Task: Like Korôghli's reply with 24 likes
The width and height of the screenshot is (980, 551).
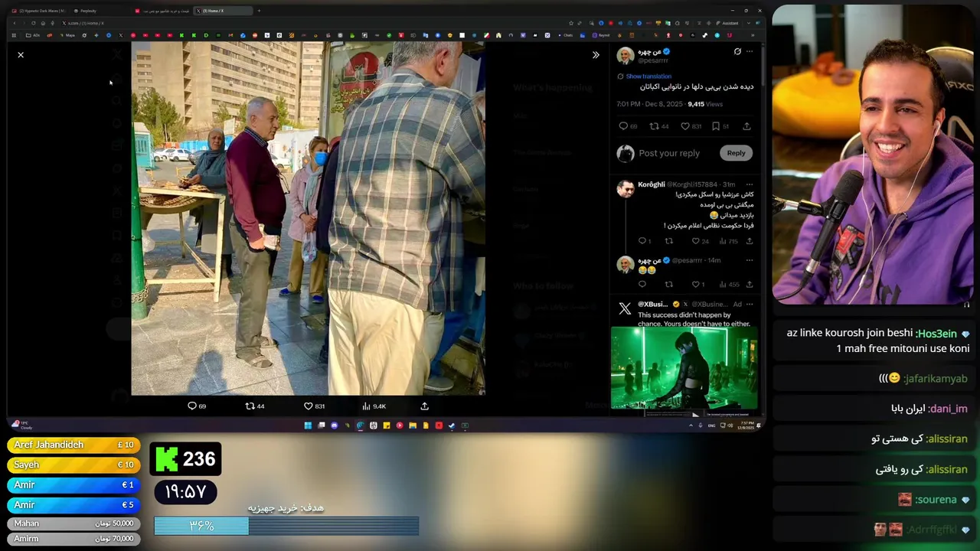Action: (700, 241)
